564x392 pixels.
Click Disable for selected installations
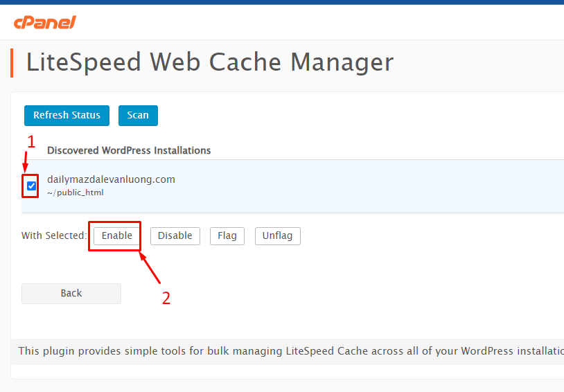pyautogui.click(x=175, y=236)
